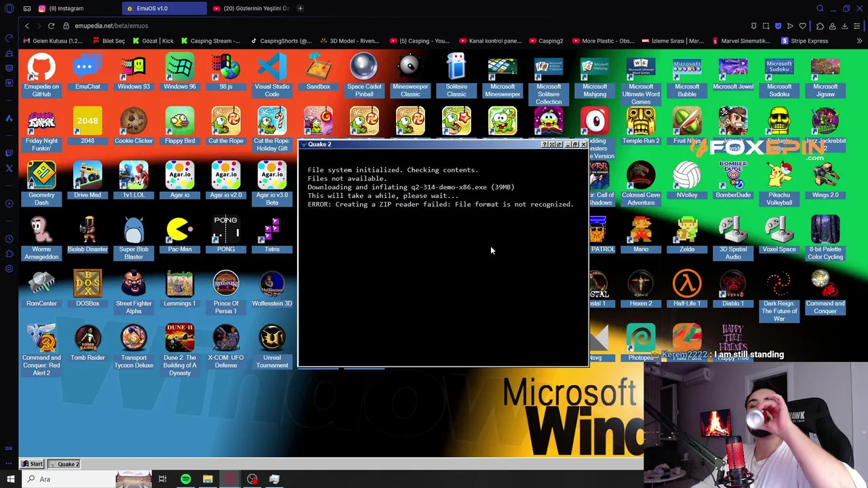
Task: Launch Dune 2 Building of a Dynasty
Action: click(180, 350)
